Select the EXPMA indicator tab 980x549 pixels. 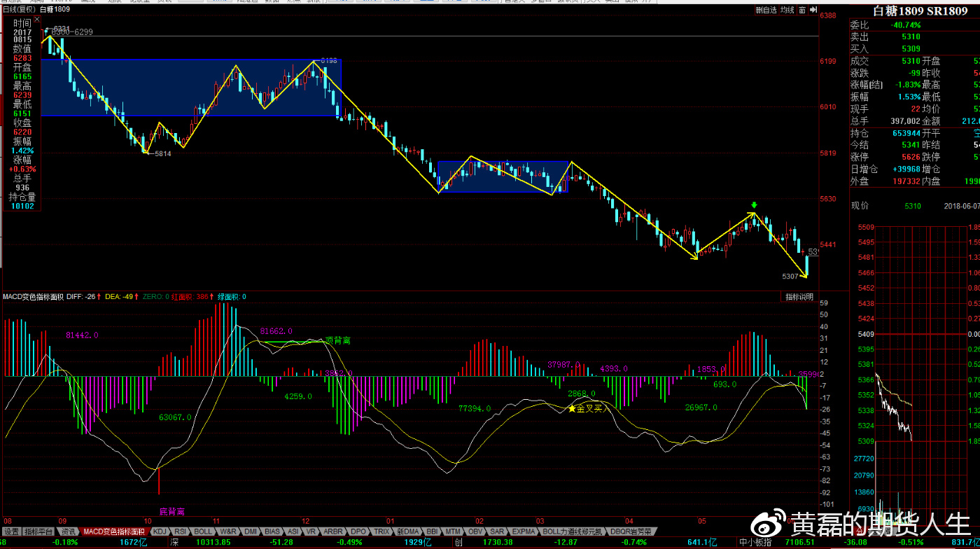(x=523, y=531)
